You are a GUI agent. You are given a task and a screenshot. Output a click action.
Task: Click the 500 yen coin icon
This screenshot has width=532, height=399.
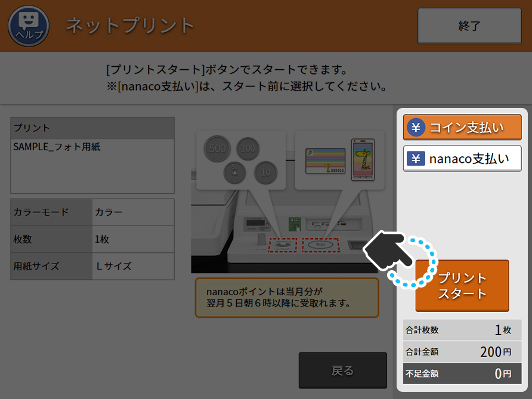pos(218,148)
